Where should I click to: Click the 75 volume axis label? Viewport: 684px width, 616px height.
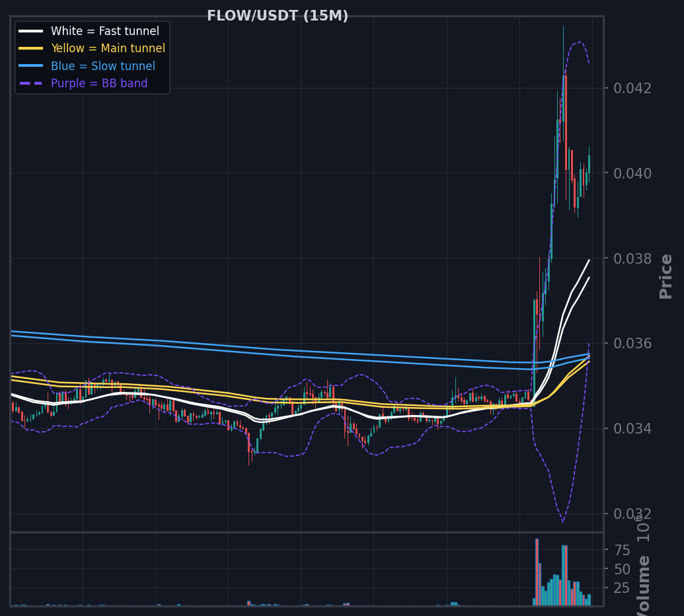(622, 550)
